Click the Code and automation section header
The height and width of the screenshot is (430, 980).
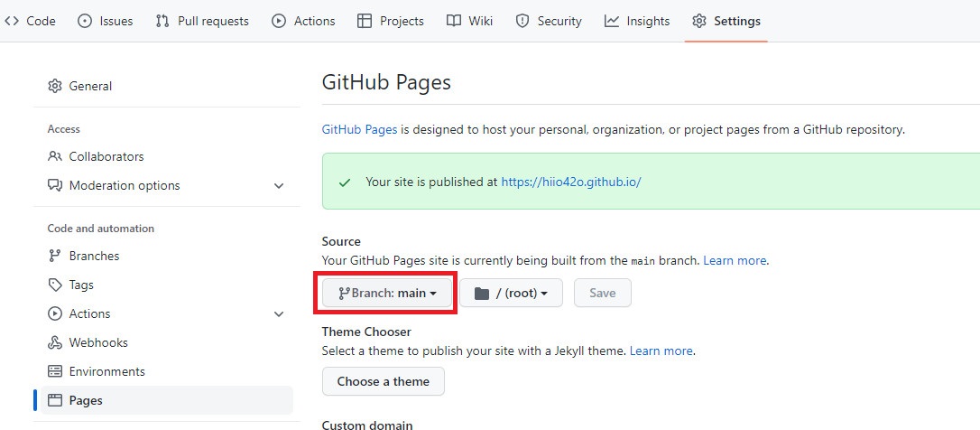[x=101, y=229]
